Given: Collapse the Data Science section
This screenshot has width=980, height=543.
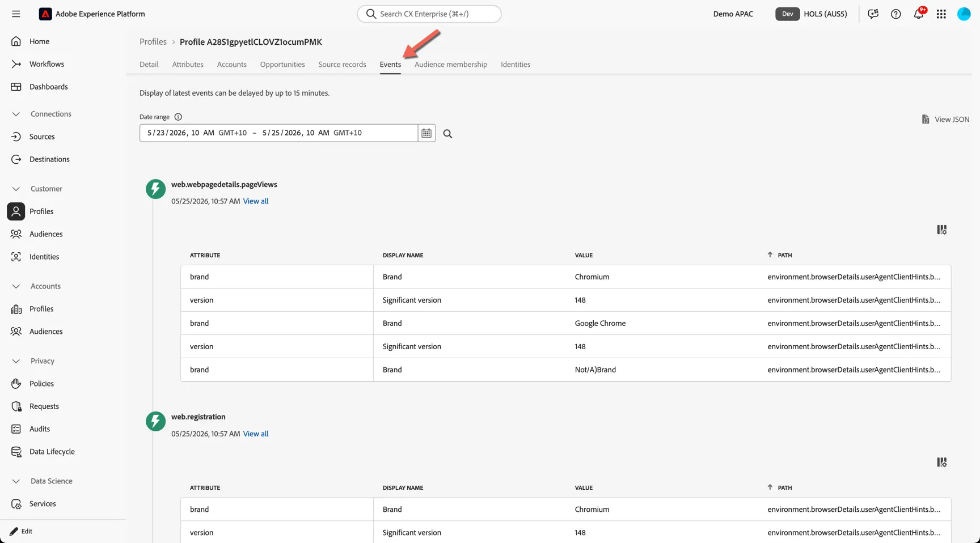Looking at the screenshot, I should (16, 481).
